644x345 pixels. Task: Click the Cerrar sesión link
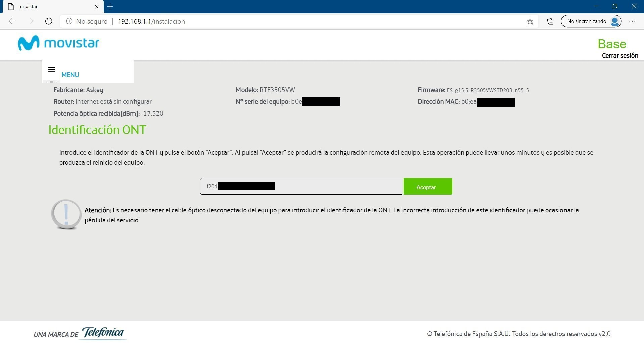pyautogui.click(x=620, y=56)
